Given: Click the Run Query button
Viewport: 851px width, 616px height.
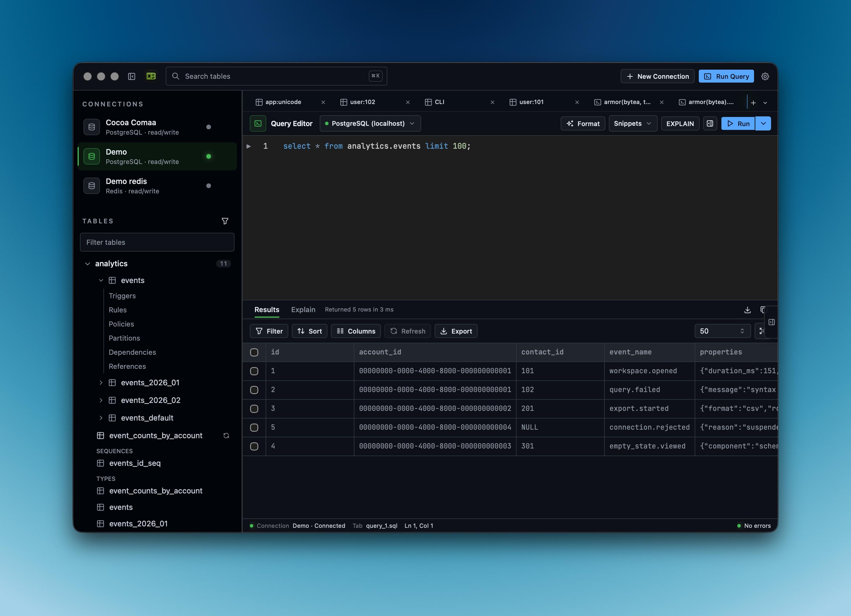Looking at the screenshot, I should click(726, 76).
